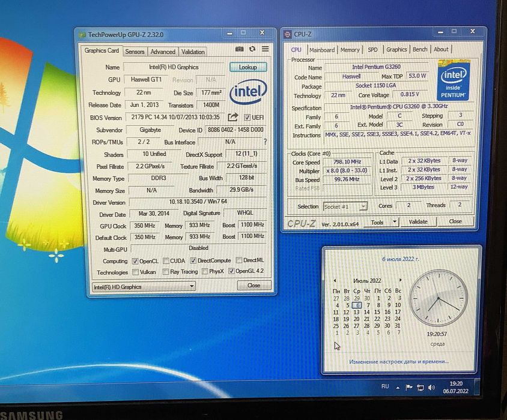Select the CPU tab in CPU-Z

tap(296, 50)
